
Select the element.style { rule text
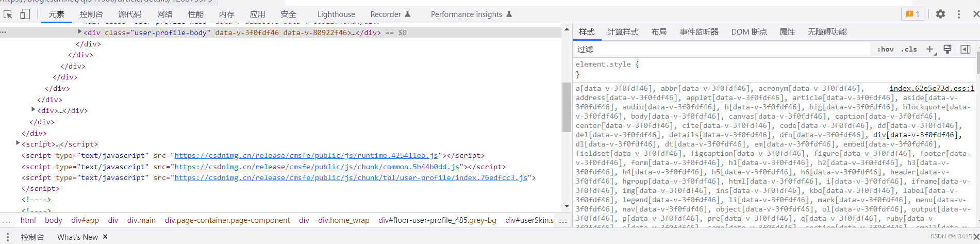click(607, 64)
